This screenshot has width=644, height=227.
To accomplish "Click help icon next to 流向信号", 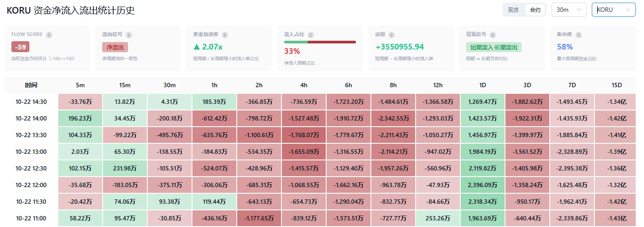I will pos(129,35).
